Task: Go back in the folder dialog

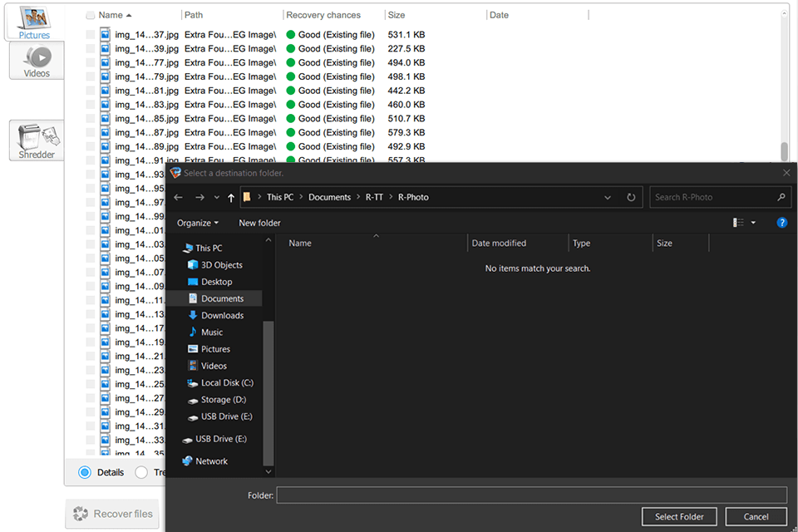Action: (x=178, y=198)
